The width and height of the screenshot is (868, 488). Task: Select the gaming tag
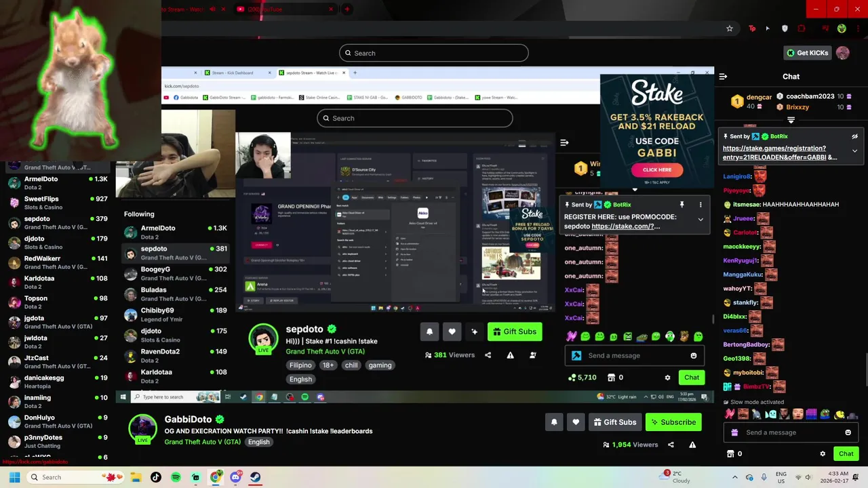click(x=380, y=365)
